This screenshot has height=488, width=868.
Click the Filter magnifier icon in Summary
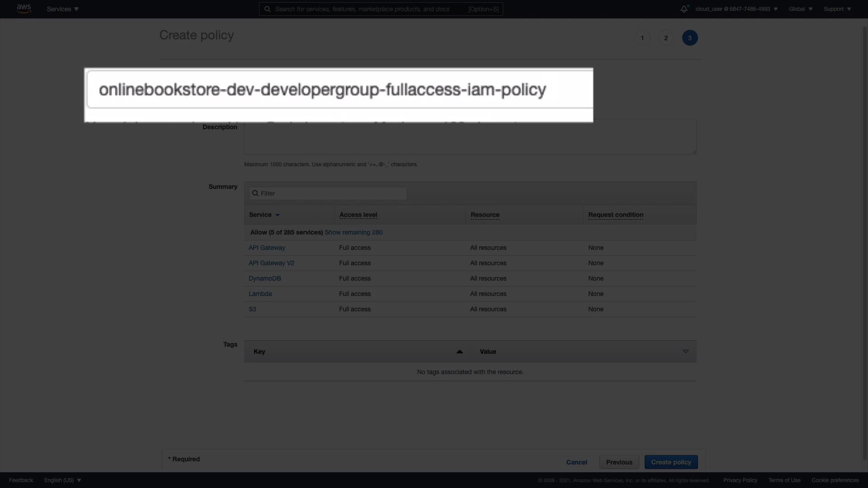[x=255, y=193]
